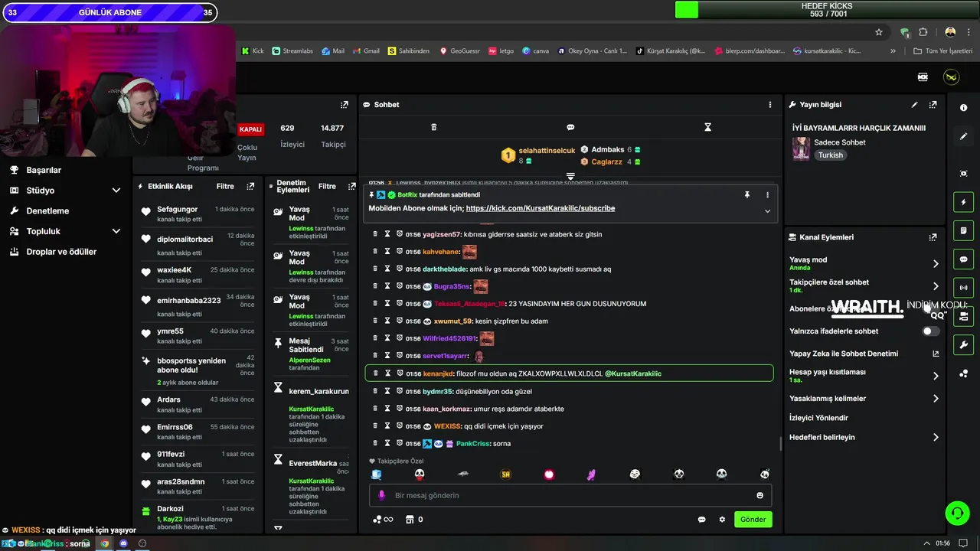Click the wrench icon in right sidebar

[x=963, y=344]
